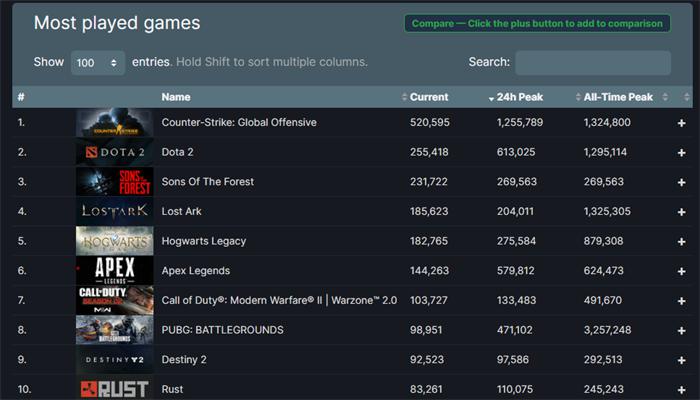Open the Hogwarts Legacy game thumbnail
This screenshot has height=400, width=700.
pos(115,241)
